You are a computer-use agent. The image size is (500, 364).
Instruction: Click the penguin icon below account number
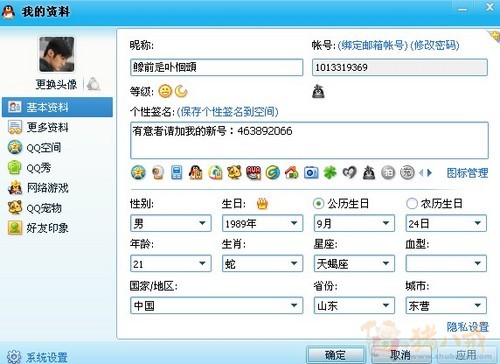tap(318, 91)
